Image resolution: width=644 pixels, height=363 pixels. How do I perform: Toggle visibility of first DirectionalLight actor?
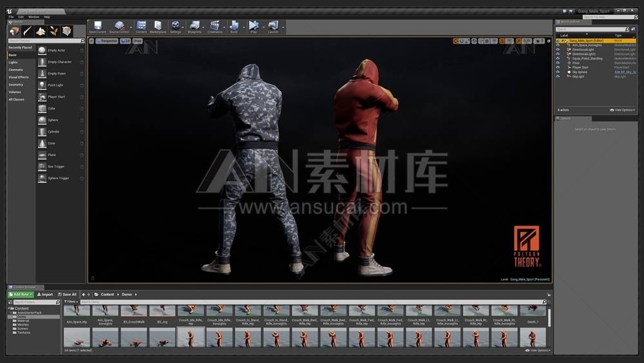pos(558,50)
